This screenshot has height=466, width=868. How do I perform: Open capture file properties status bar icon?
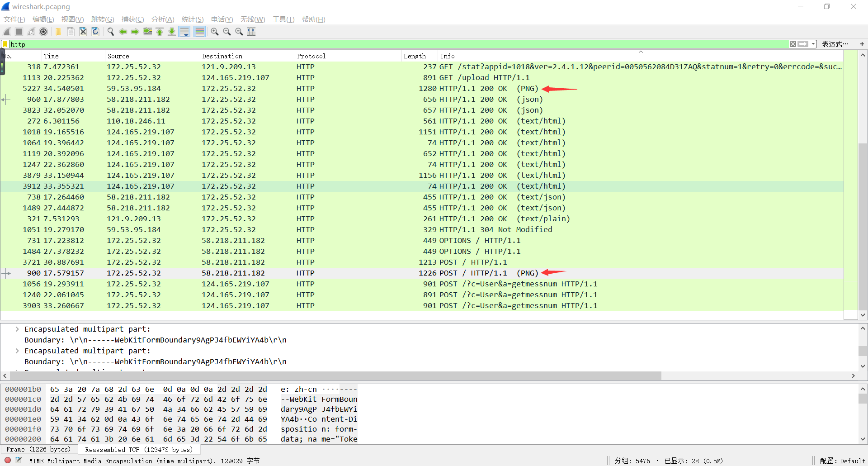tap(19, 460)
